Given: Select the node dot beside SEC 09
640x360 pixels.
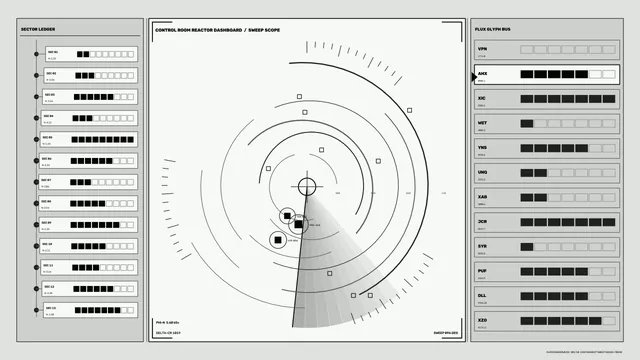Looking at the screenshot, I should click(36, 224).
